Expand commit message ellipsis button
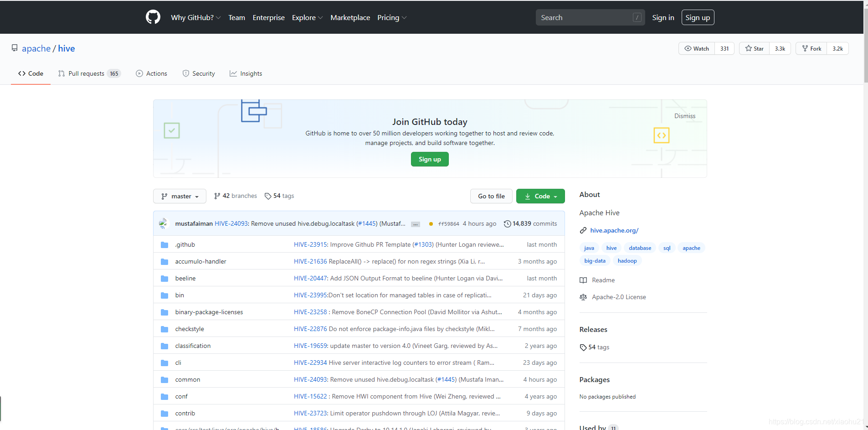Viewport: 868px width, 430px height. (416, 224)
